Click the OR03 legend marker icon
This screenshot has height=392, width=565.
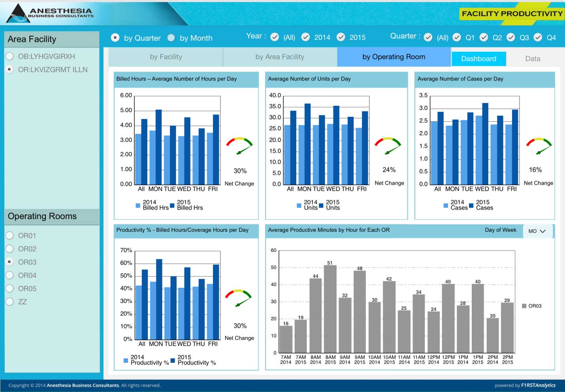(524, 306)
